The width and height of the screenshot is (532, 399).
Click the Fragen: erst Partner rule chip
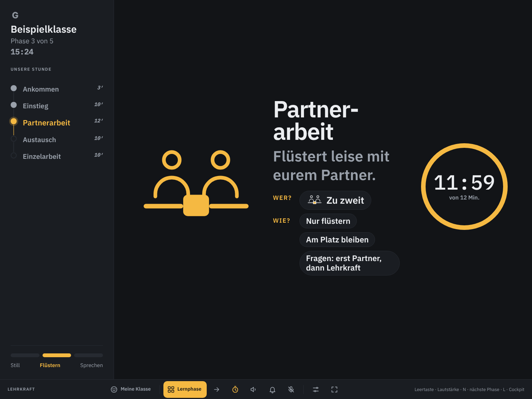tap(350, 263)
